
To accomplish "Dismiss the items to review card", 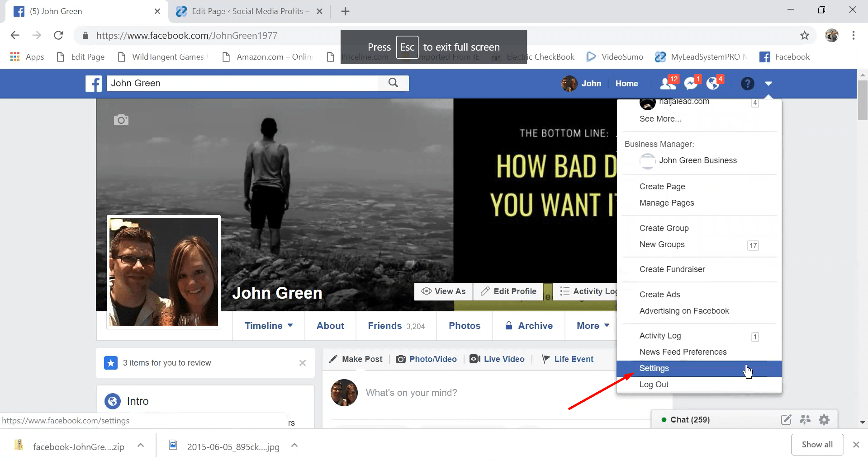I will pos(303,363).
